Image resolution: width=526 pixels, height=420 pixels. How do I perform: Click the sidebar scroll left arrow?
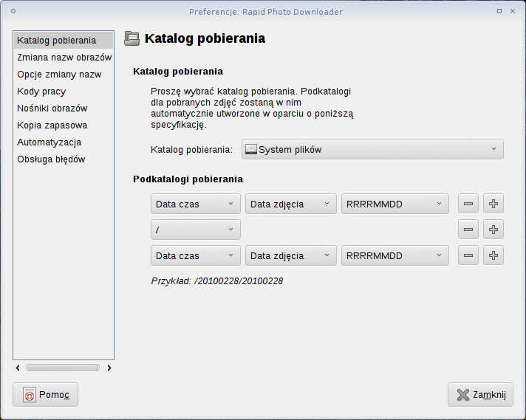pyautogui.click(x=18, y=368)
